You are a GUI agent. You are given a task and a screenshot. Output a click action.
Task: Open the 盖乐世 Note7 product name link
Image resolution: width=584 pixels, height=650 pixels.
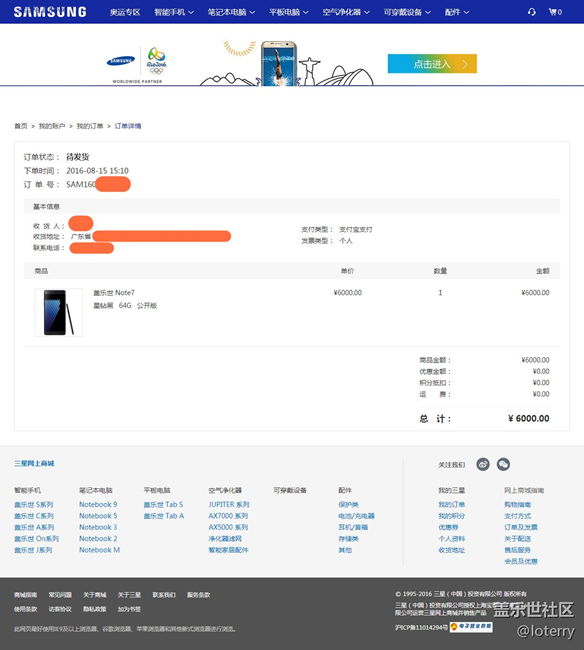tap(114, 293)
